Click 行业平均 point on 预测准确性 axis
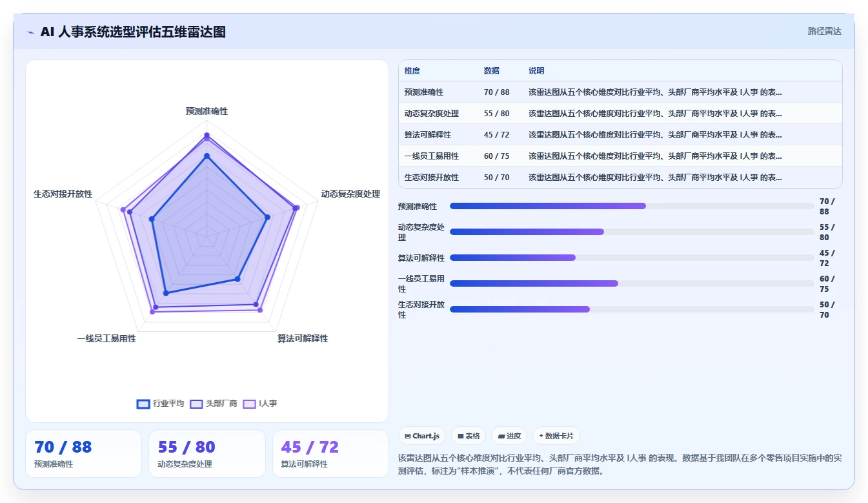The image size is (868, 503). (x=207, y=156)
